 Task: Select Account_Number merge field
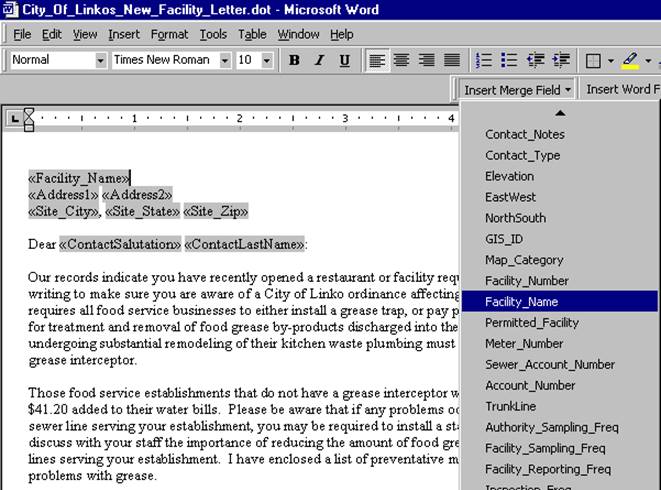[560, 385]
